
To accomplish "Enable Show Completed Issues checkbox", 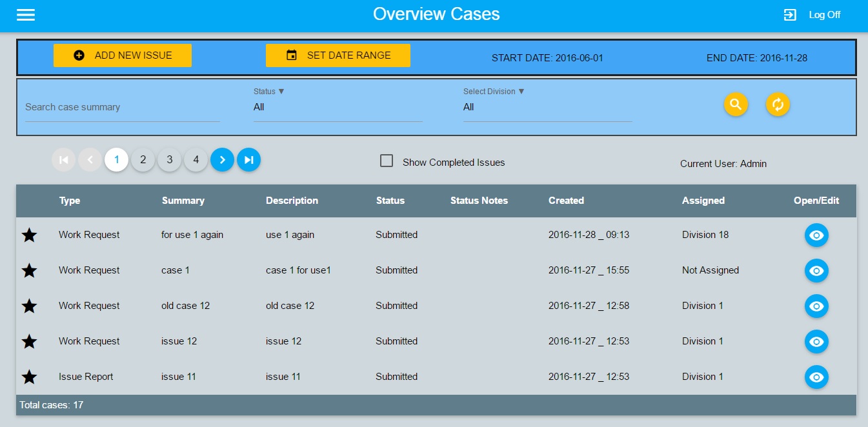I will [387, 161].
